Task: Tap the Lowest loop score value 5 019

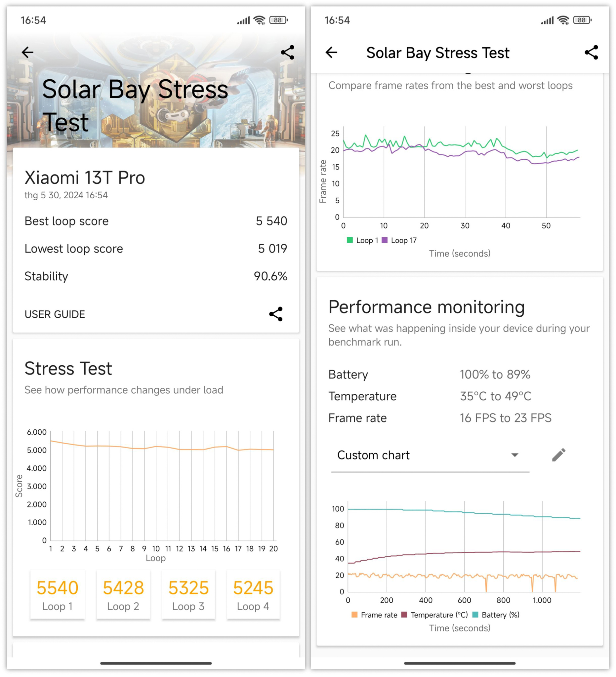Action: pos(272,249)
